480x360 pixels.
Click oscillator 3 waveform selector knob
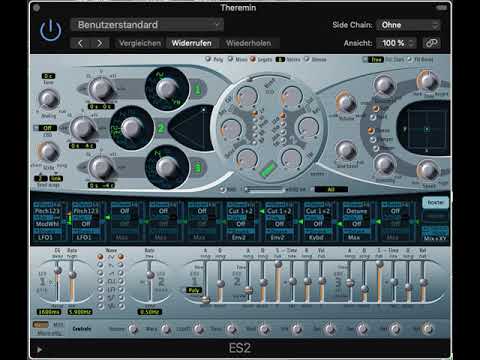(x=166, y=167)
